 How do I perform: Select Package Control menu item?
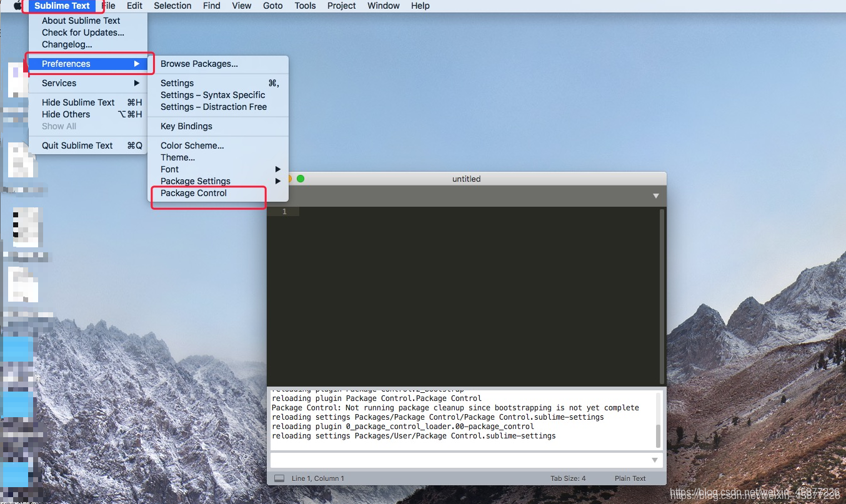pos(217,193)
